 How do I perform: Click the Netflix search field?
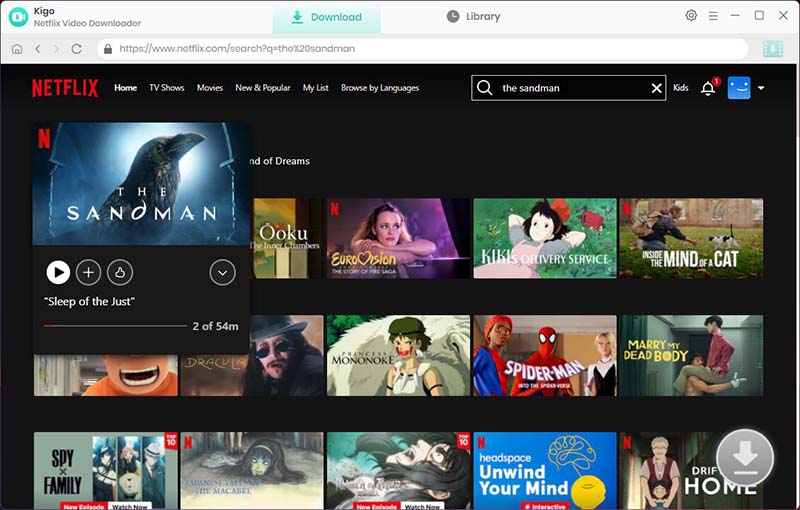click(571, 88)
